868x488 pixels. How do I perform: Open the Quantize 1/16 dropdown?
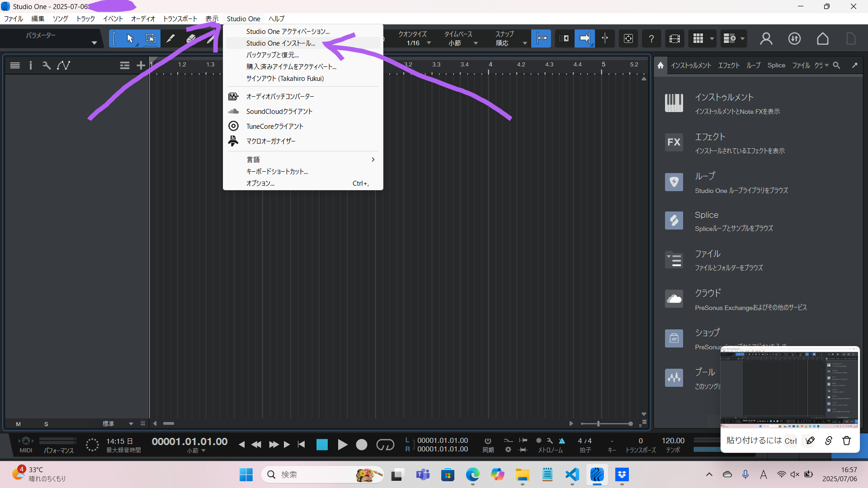coord(414,43)
